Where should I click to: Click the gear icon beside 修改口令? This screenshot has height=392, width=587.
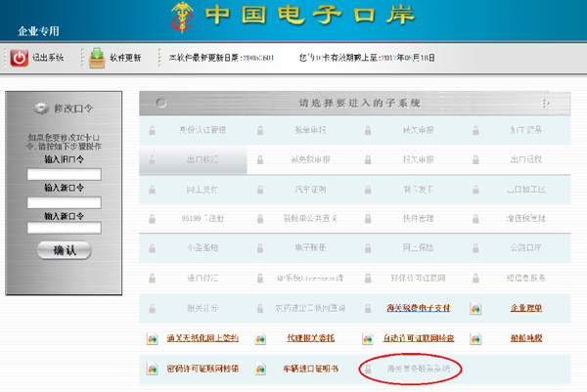[x=41, y=109]
